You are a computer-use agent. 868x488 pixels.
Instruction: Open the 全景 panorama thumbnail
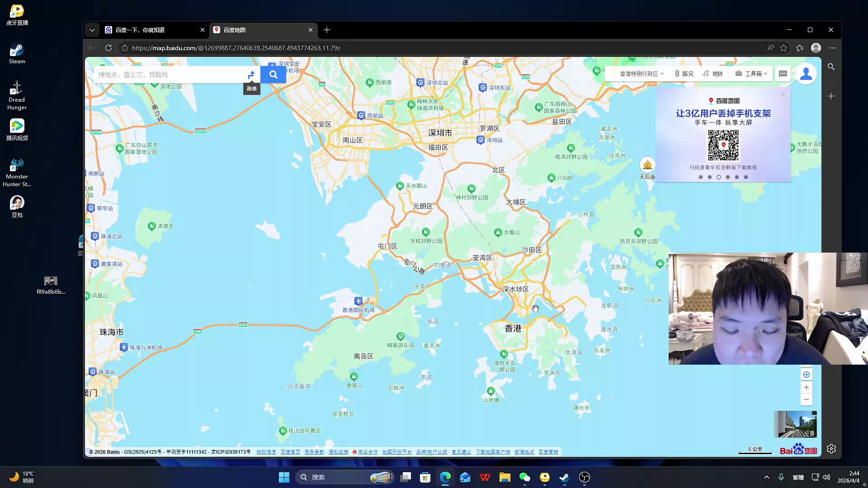point(795,424)
